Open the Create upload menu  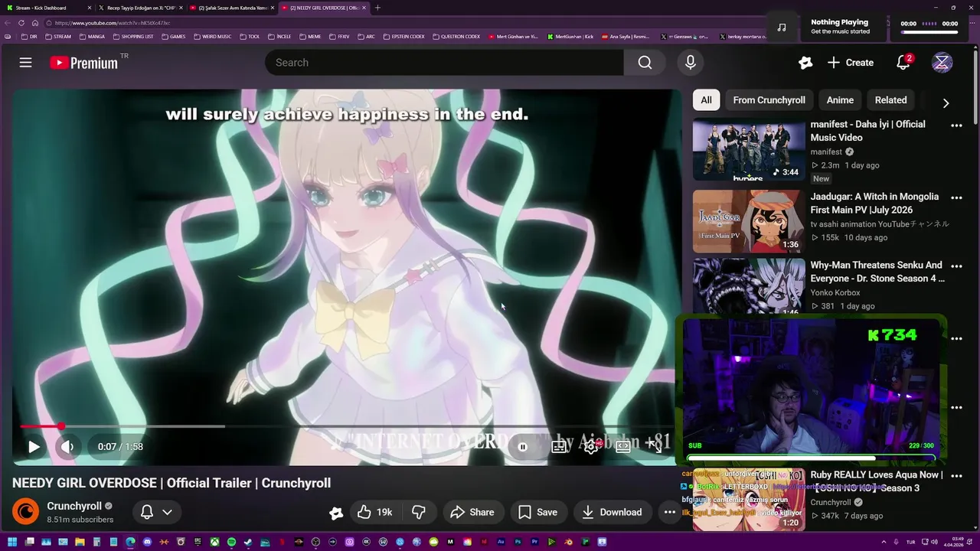(850, 63)
